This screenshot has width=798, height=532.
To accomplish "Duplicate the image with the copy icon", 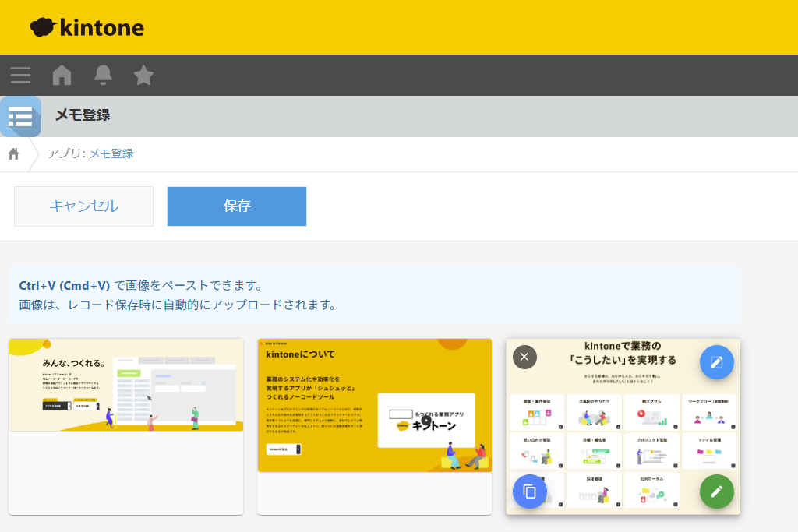I will [x=529, y=491].
